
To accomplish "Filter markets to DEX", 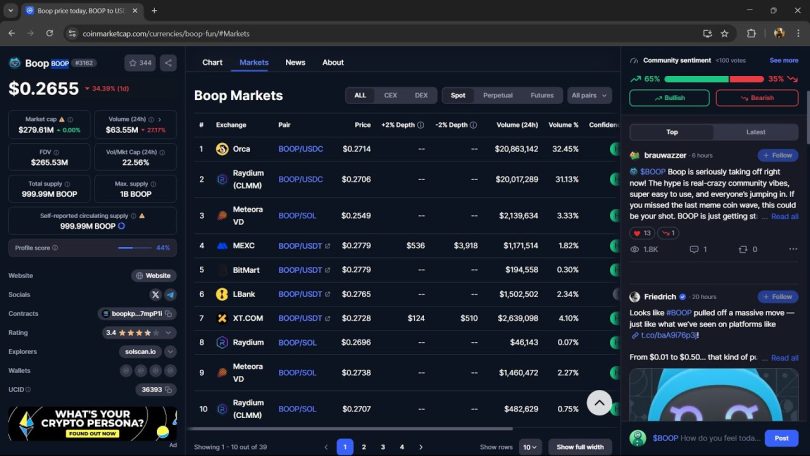I will 421,96.
